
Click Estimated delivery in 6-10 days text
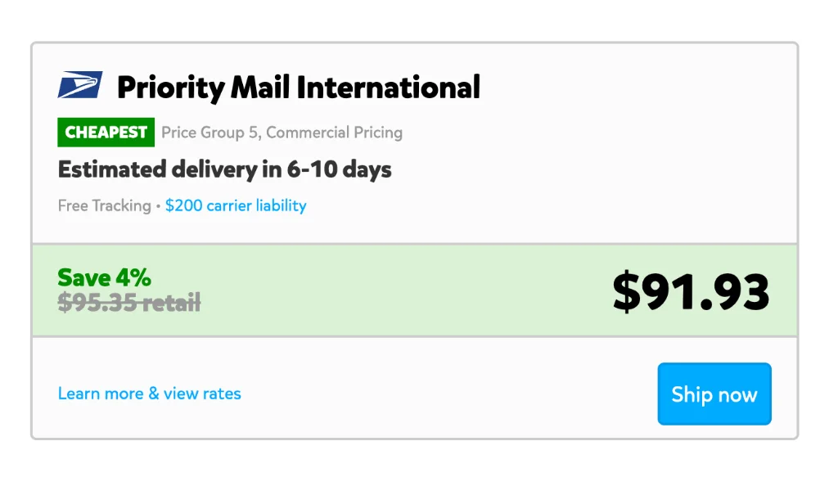224,170
